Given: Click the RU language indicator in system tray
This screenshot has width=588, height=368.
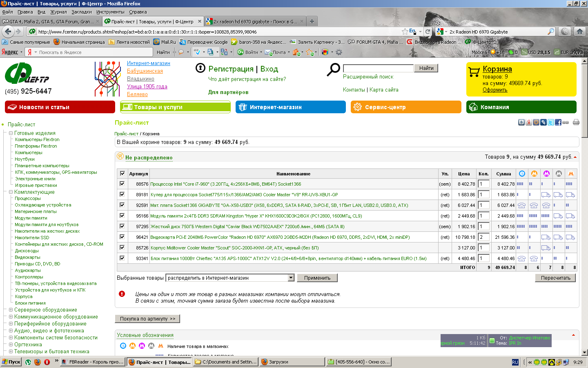Looking at the screenshot, I should pos(515,362).
